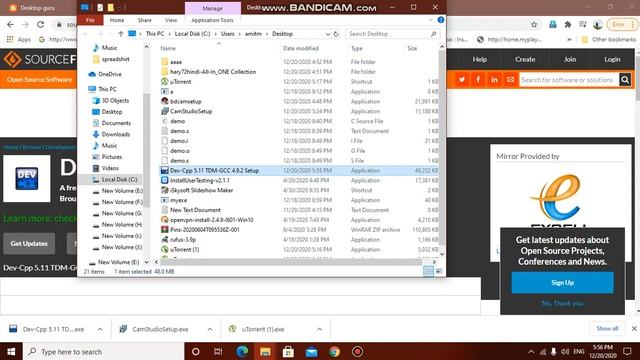
Task: Select openvpn-install file in list
Action: click(211, 220)
